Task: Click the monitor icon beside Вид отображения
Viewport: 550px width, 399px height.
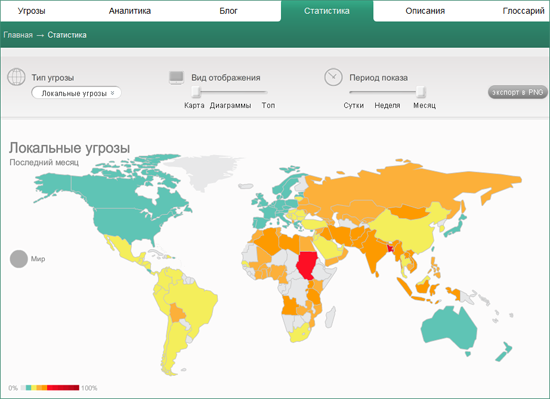Action: click(176, 77)
